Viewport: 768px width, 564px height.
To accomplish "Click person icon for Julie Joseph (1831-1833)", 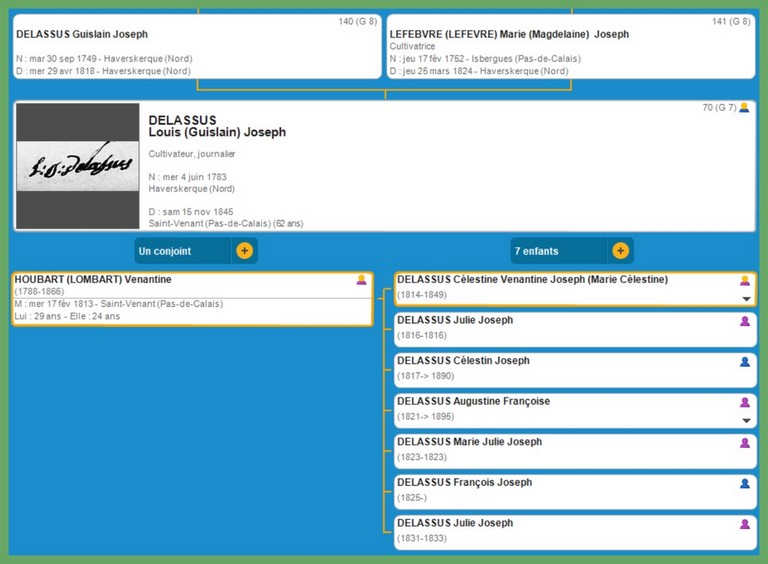I will tap(744, 524).
